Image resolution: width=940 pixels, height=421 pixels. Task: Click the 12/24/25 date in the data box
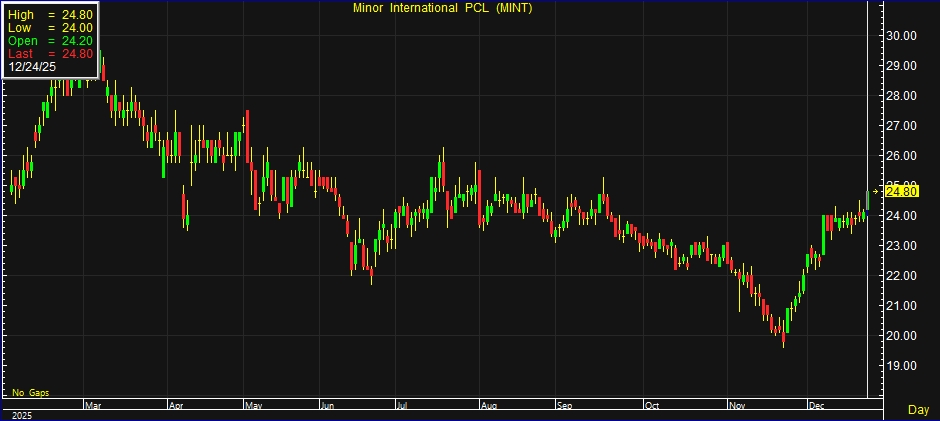click(x=31, y=67)
